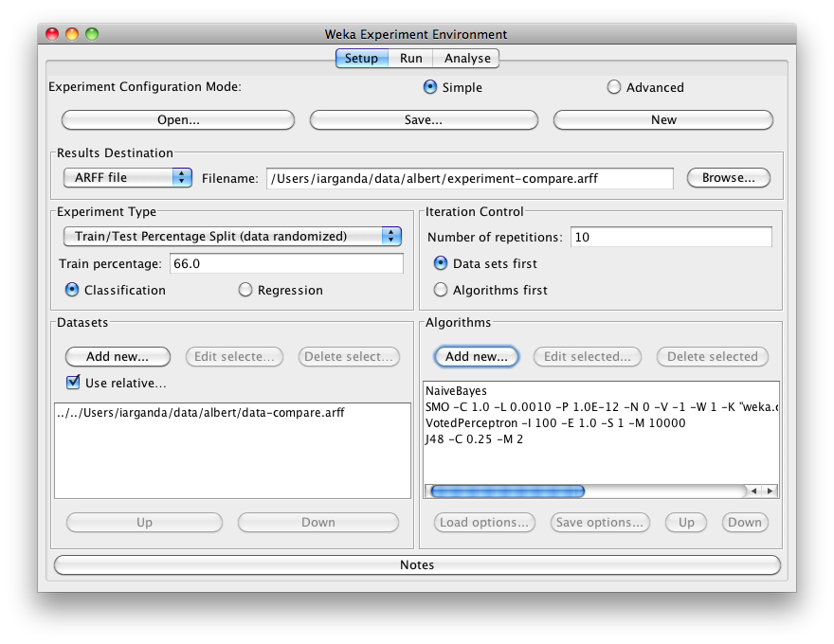Click Load options... button
This screenshot has height=644, width=834.
tap(484, 523)
